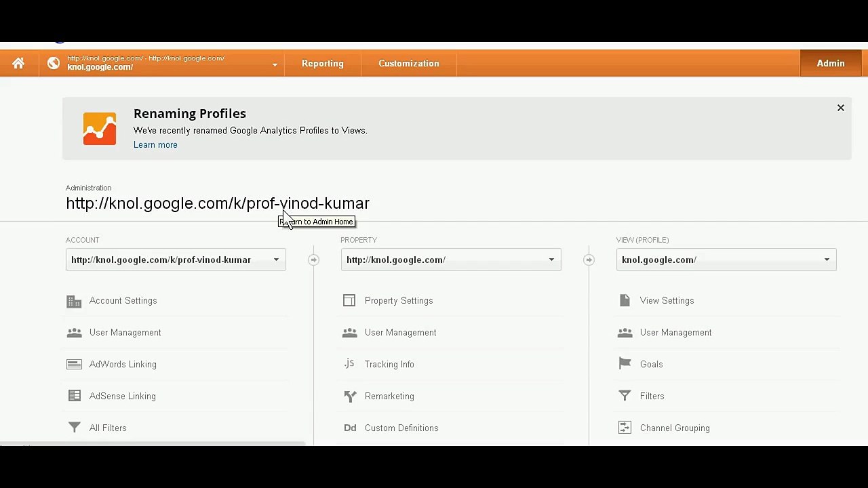Open the View (Profile) dropdown selector
The image size is (868, 488).
click(x=726, y=260)
